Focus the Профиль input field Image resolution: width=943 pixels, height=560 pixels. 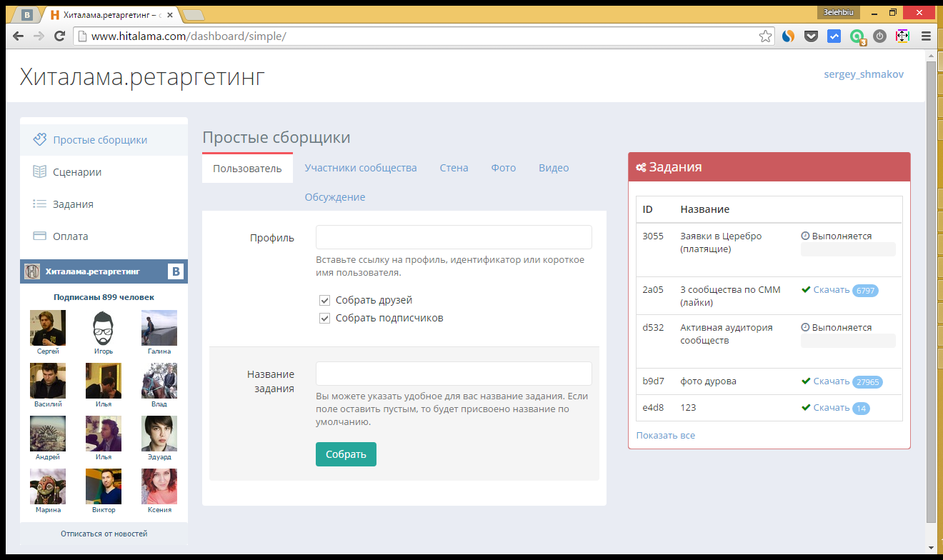point(454,237)
